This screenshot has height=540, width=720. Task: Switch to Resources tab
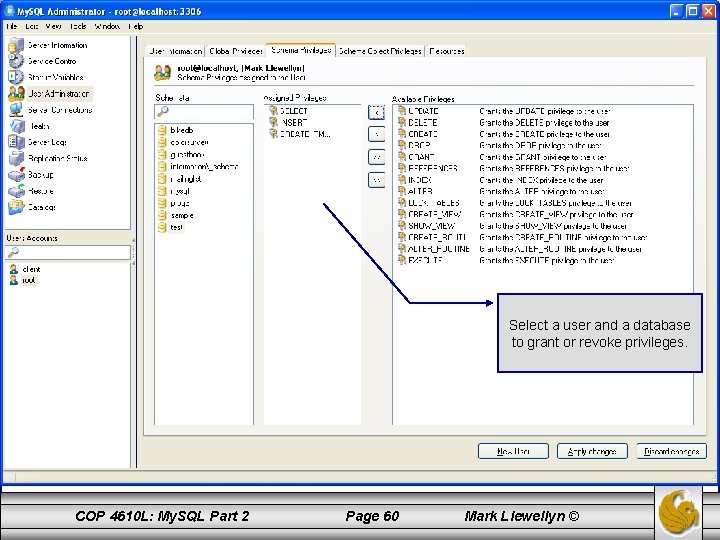pos(447,51)
